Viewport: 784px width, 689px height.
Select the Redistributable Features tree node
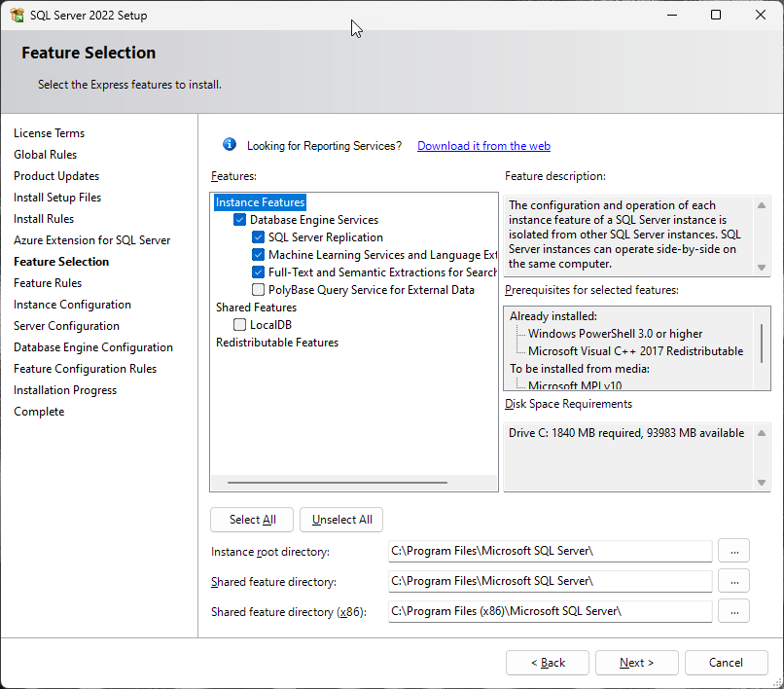coord(277,343)
